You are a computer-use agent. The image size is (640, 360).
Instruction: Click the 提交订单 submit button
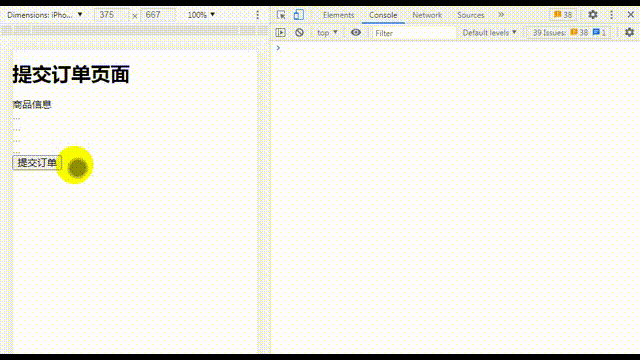point(37,162)
